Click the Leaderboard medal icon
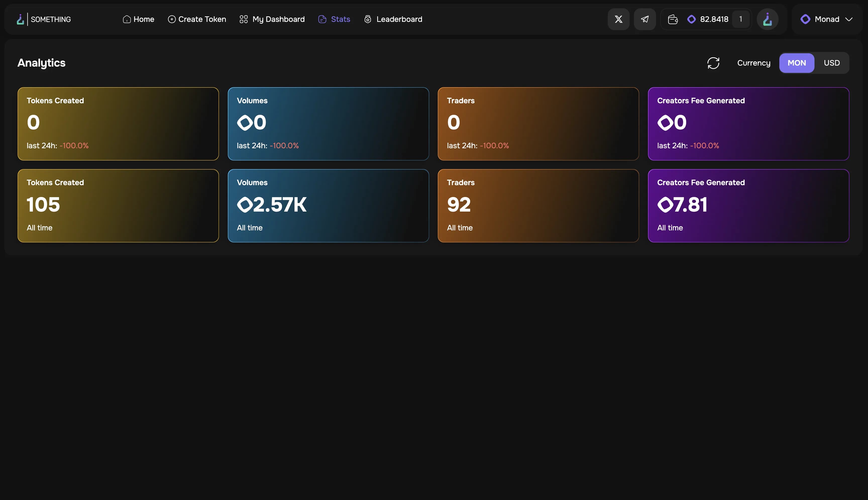The image size is (868, 500). (x=368, y=19)
